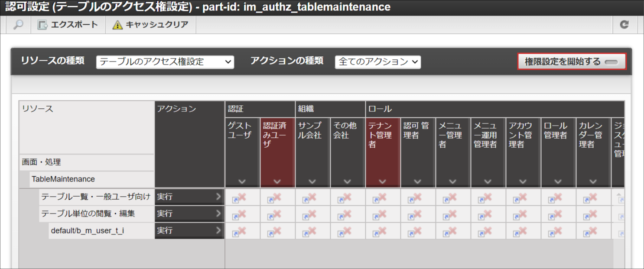Click calendar administrator permission icon for table list row
Image resolution: width=644 pixels, height=269 pixels.
[590, 198]
